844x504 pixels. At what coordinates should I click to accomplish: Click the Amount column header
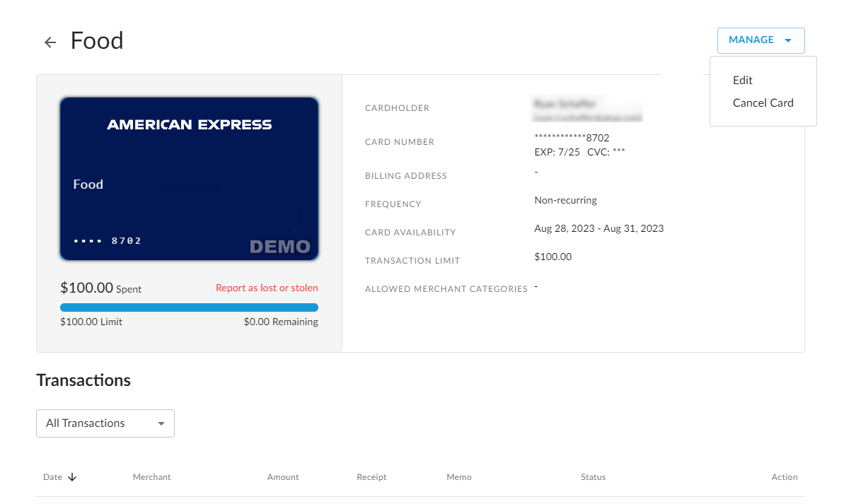[282, 477]
